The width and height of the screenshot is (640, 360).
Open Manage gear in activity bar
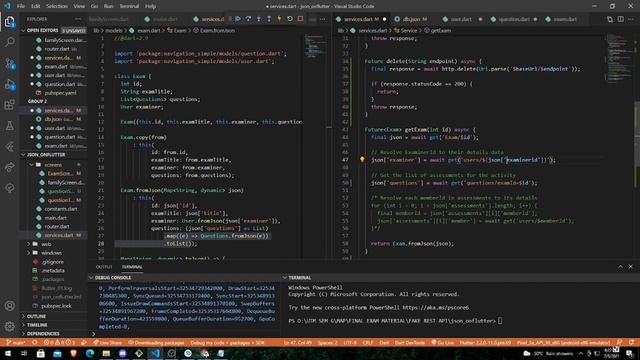click(x=9, y=326)
